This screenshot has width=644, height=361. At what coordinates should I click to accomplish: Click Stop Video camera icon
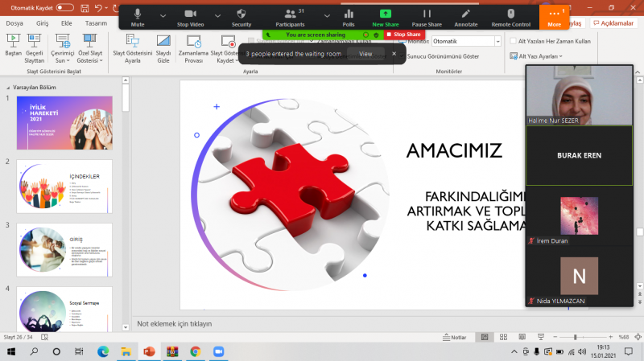pyautogui.click(x=189, y=16)
